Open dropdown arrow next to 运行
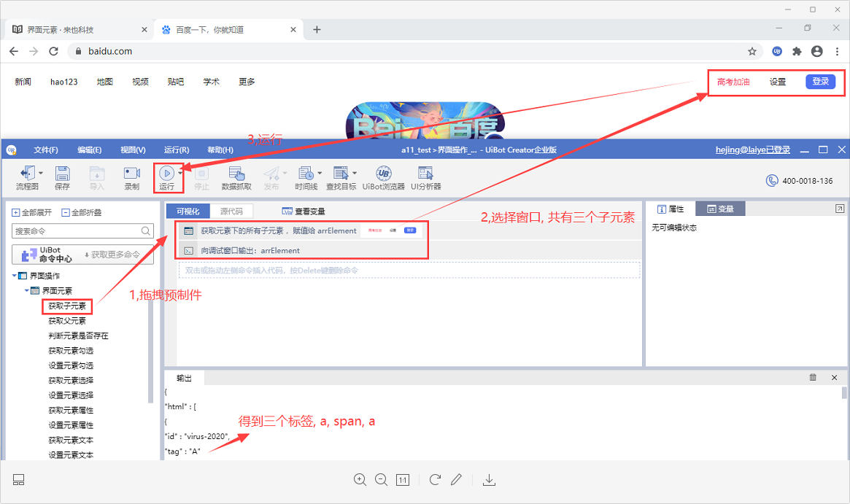Viewport: 850px width, 504px height. pyautogui.click(x=180, y=173)
